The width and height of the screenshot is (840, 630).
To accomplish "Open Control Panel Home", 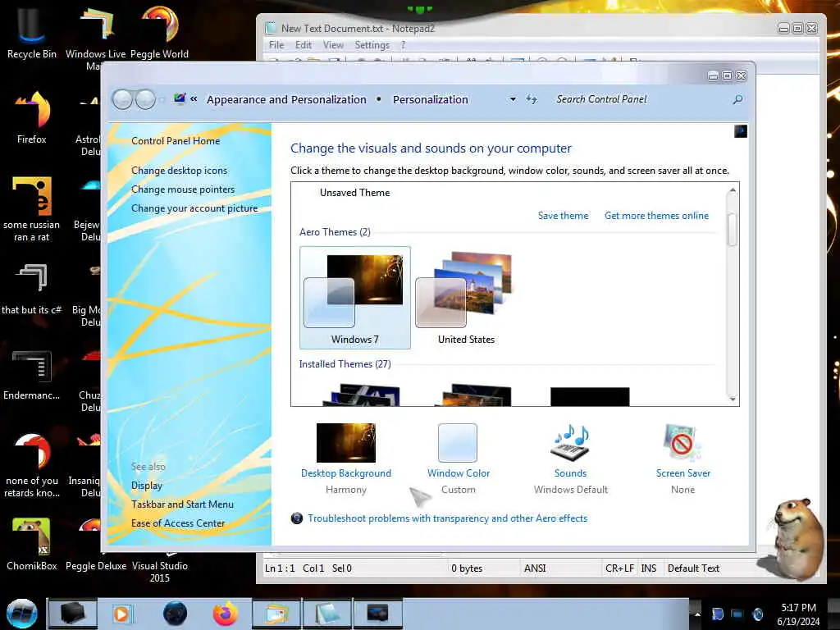I will click(x=176, y=141).
